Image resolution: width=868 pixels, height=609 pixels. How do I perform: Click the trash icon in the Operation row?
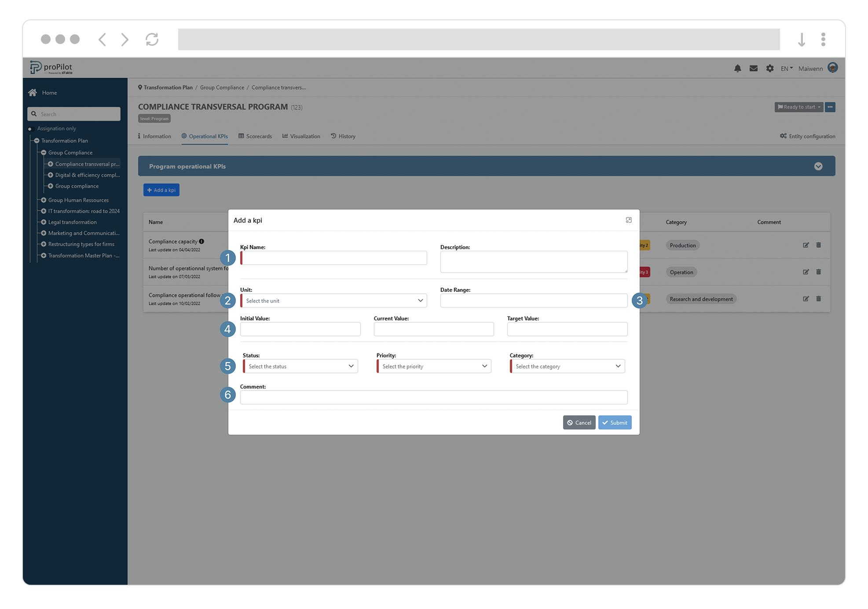[x=818, y=272]
